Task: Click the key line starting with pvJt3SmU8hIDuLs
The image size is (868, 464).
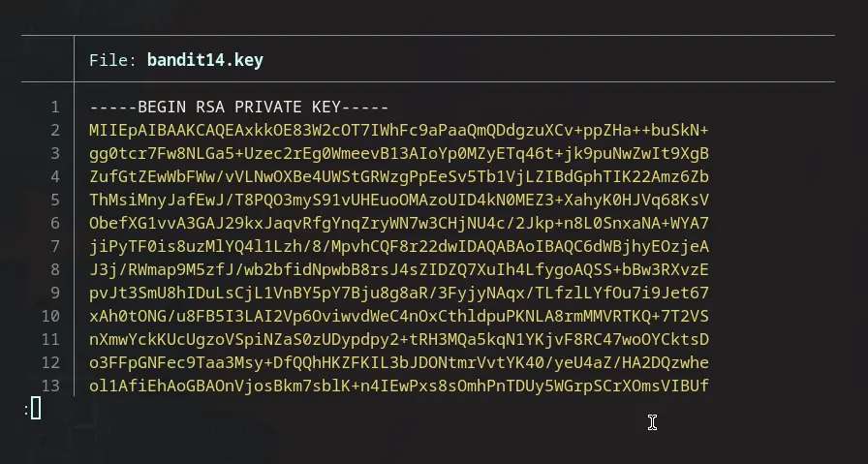Action: (x=398, y=294)
